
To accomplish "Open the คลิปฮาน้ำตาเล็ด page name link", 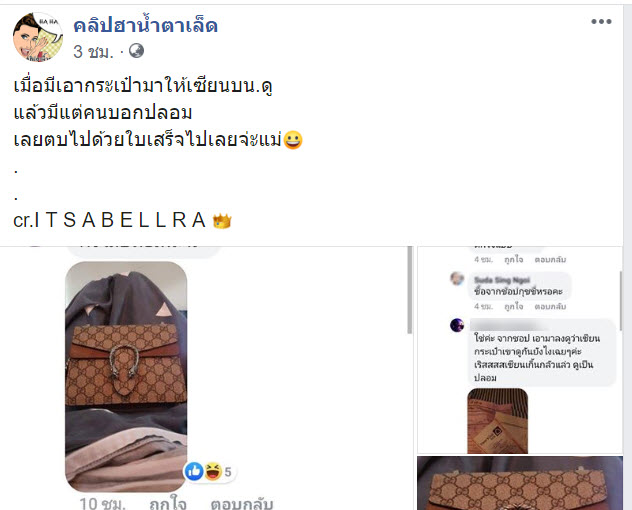I will point(146,26).
